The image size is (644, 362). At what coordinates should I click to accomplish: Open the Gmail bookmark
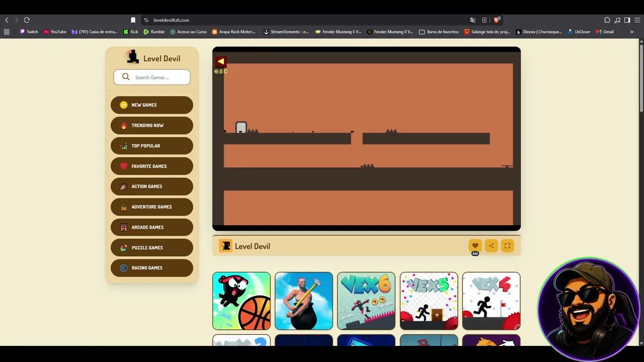click(x=605, y=32)
